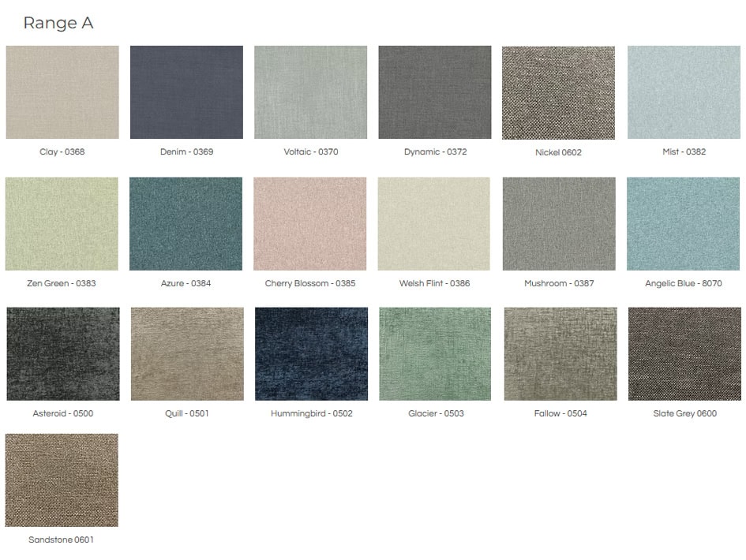Click the "Glacier - 0503" label
This screenshot has width=746, height=560.
point(436,413)
